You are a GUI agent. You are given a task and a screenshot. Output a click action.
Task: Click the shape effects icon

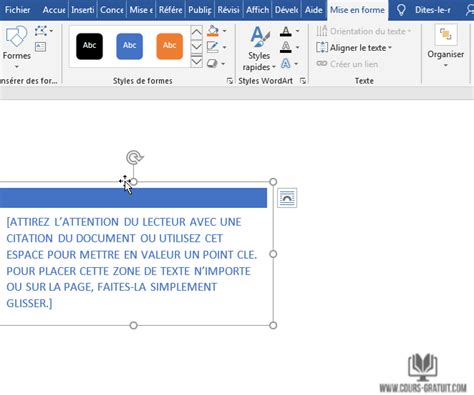tap(212, 63)
